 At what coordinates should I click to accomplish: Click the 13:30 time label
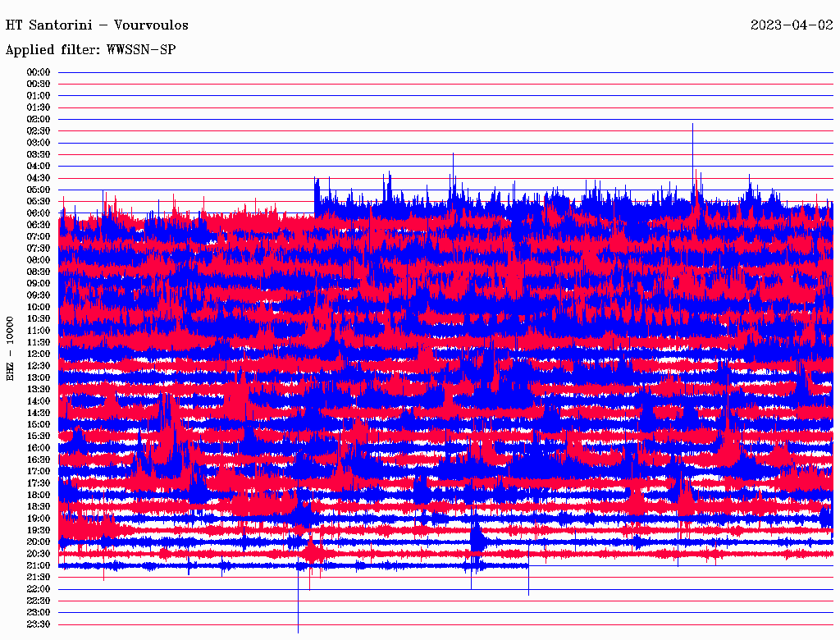pyautogui.click(x=39, y=389)
